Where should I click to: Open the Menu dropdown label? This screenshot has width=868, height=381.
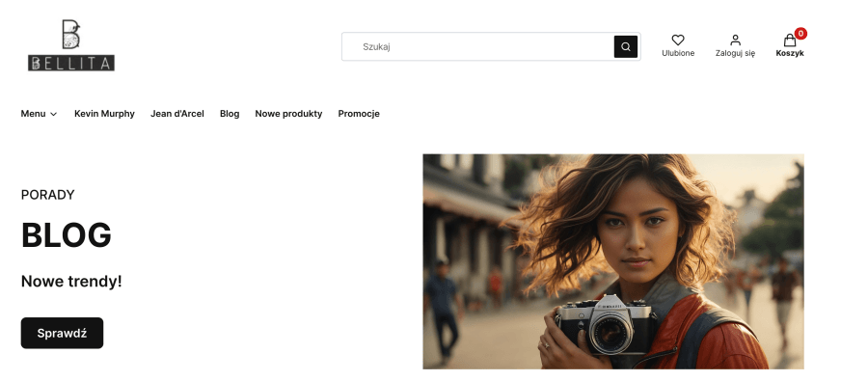(x=33, y=114)
